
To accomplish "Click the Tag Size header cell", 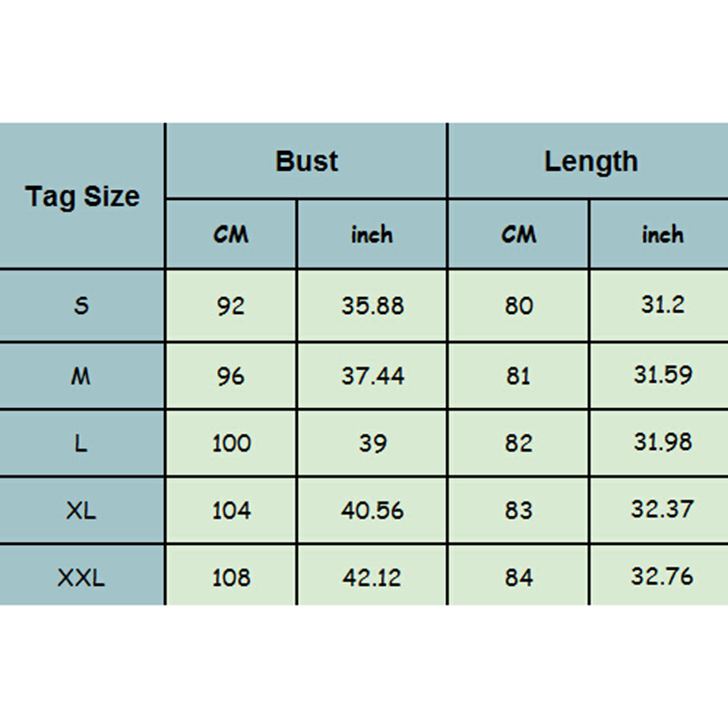I will [x=82, y=196].
